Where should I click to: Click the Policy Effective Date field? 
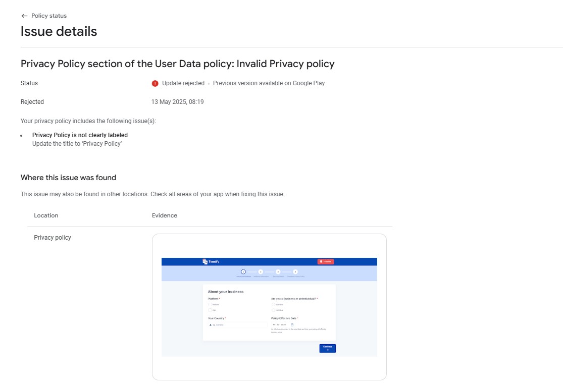(283, 324)
